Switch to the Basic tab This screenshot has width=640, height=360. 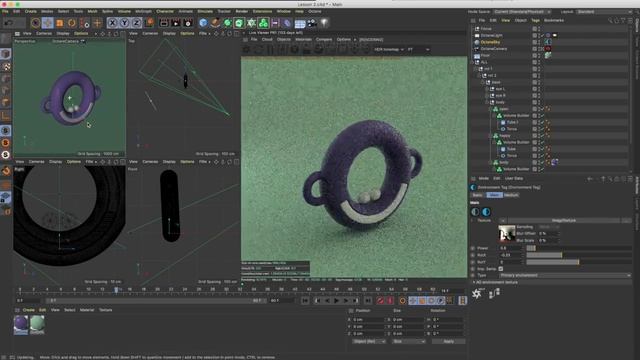(477, 195)
